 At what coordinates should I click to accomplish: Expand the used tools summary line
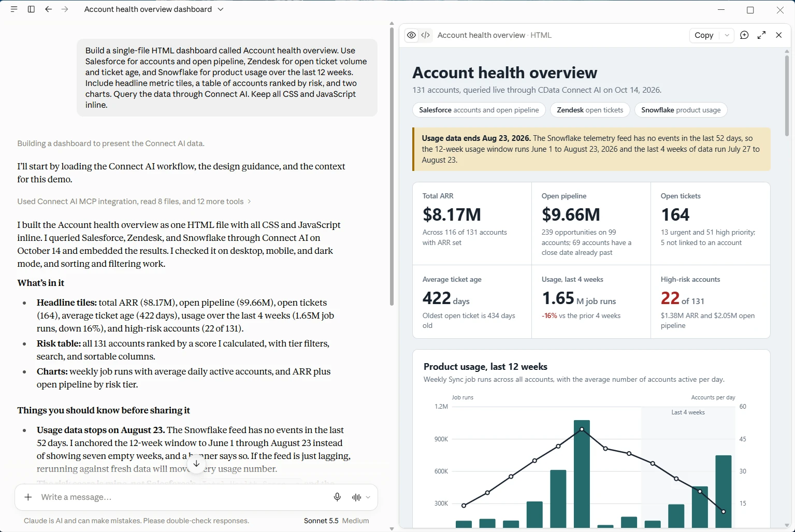pos(134,202)
